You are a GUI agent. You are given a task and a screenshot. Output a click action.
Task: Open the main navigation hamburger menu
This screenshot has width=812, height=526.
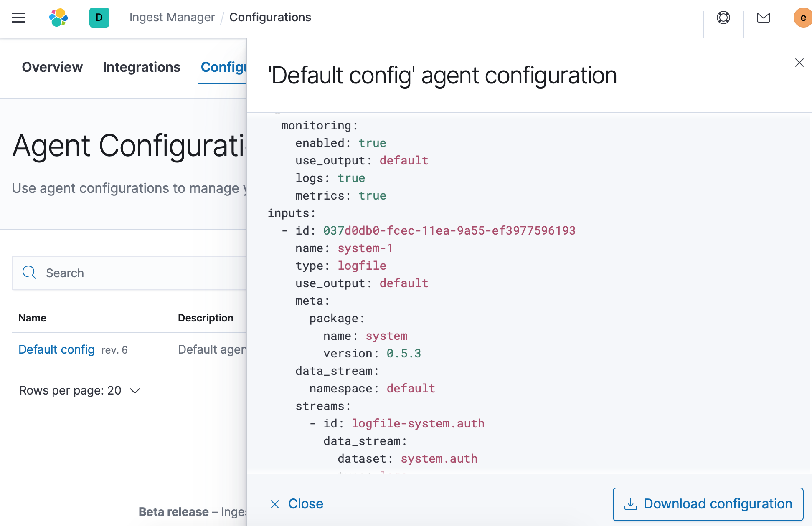click(x=18, y=18)
